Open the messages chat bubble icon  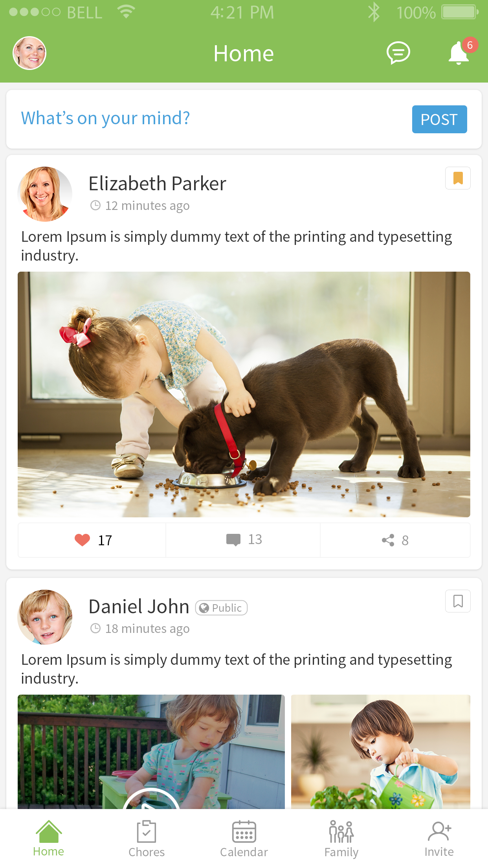point(398,53)
